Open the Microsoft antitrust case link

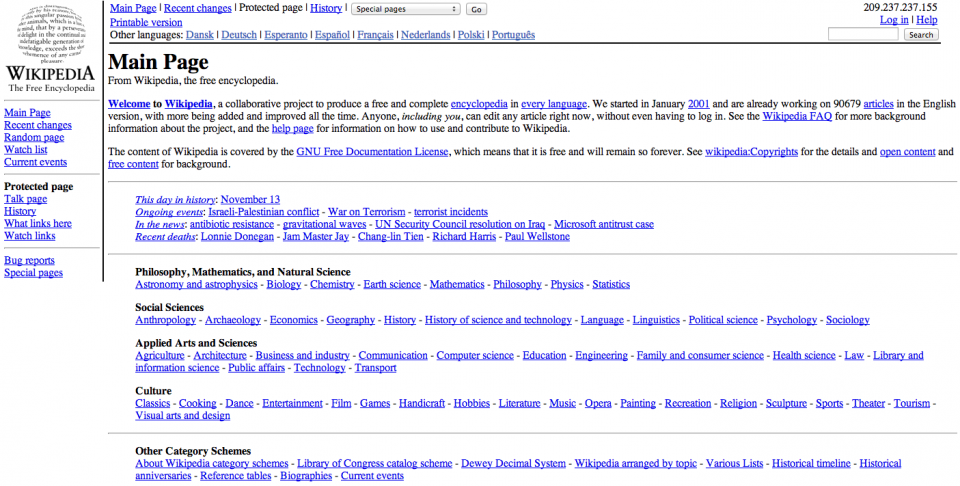click(604, 224)
